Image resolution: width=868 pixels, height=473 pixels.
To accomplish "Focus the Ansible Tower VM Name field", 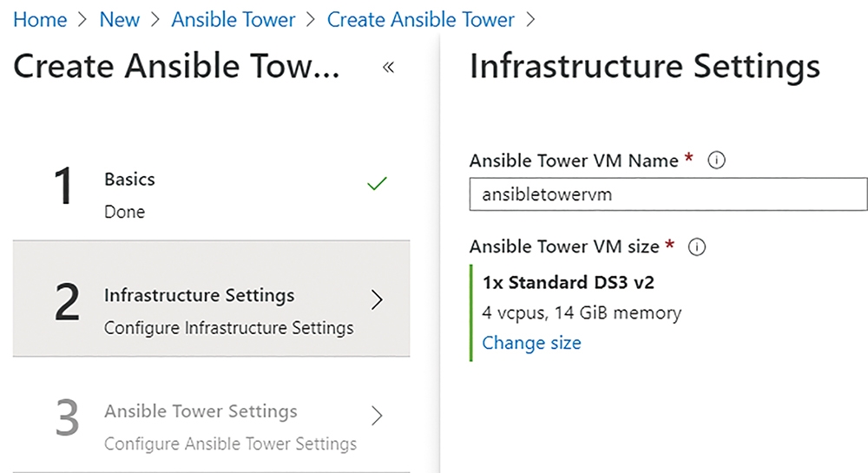I will [668, 194].
